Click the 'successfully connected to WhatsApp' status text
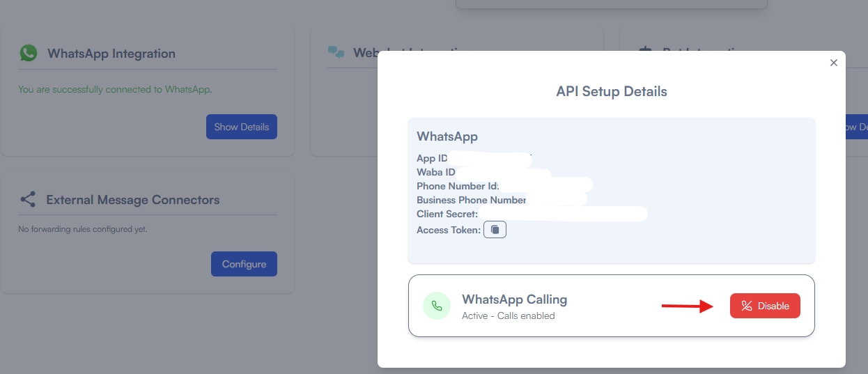This screenshot has height=374, width=868. pos(115,89)
